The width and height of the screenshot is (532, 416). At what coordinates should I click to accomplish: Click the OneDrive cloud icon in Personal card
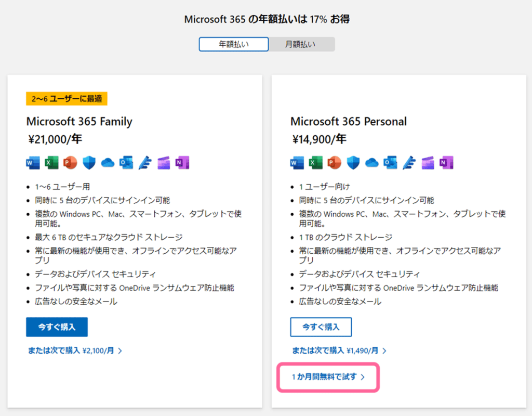pyautogui.click(x=372, y=163)
